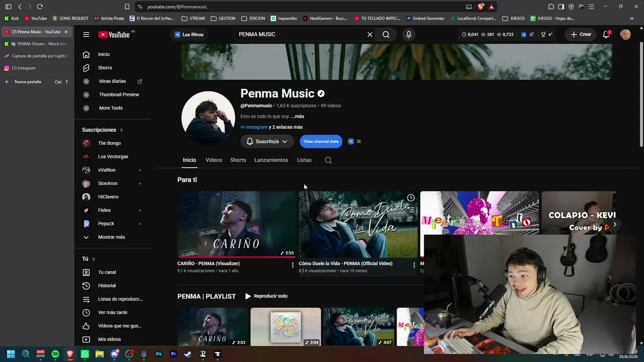Viewport: 644px width, 362px height.
Task: Open the STREAM bookmarks folder
Action: point(193,19)
